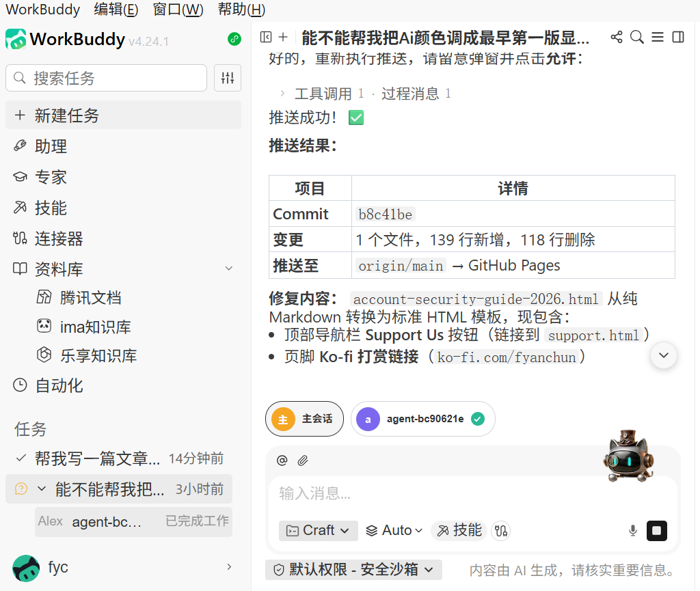700x591 pixels.
Task: Click the 任务 section heading
Action: tap(30, 429)
